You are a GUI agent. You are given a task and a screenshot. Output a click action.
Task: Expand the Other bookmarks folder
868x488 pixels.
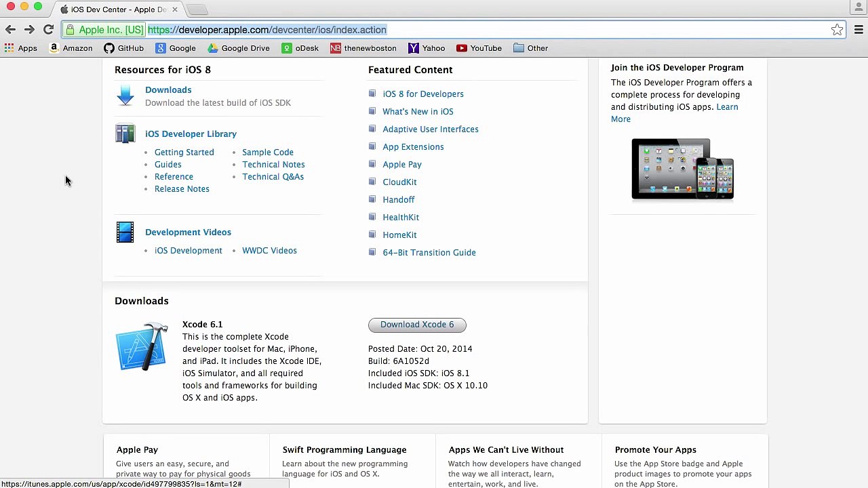point(531,48)
